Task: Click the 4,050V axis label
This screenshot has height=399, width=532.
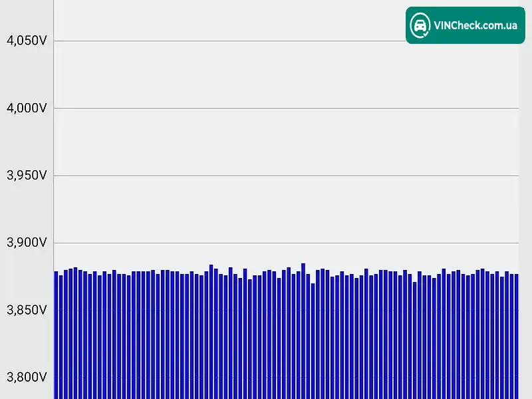Action: click(x=27, y=41)
